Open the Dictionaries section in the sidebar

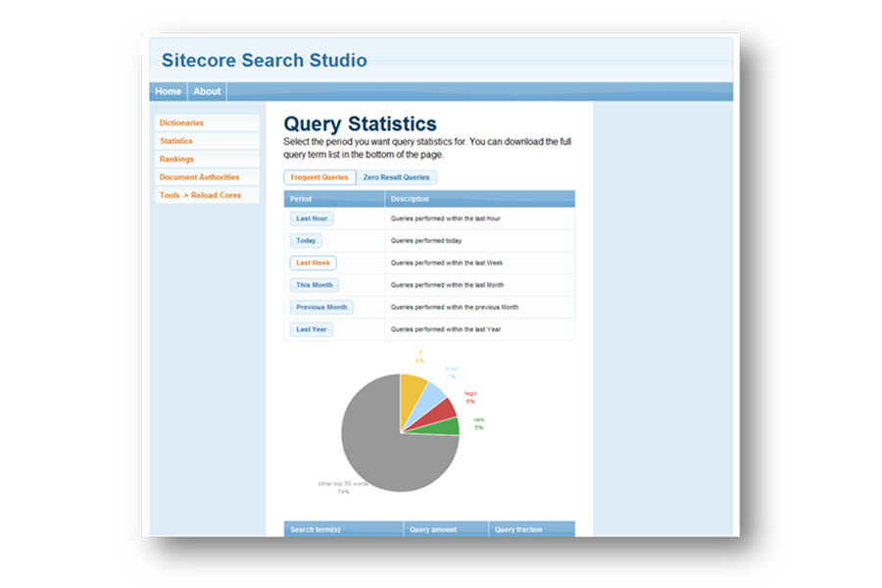(x=181, y=122)
